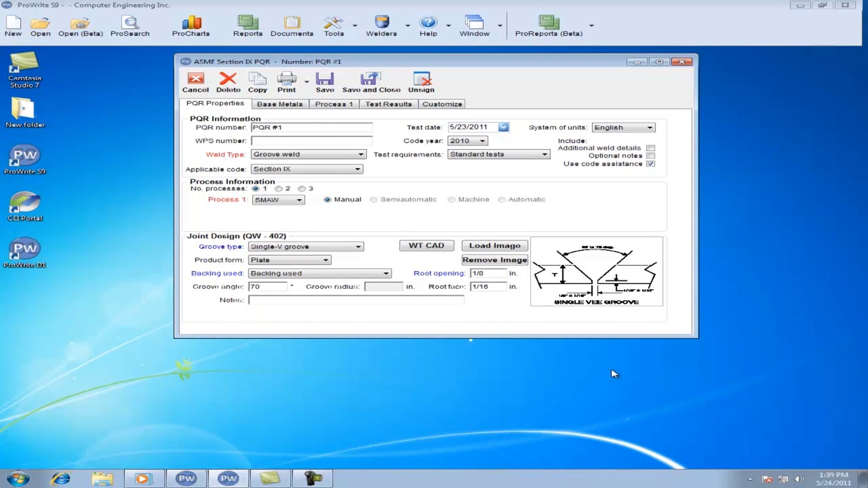Select the ProWrite S9 desktop shortcut
868x488 pixels.
coord(25,159)
